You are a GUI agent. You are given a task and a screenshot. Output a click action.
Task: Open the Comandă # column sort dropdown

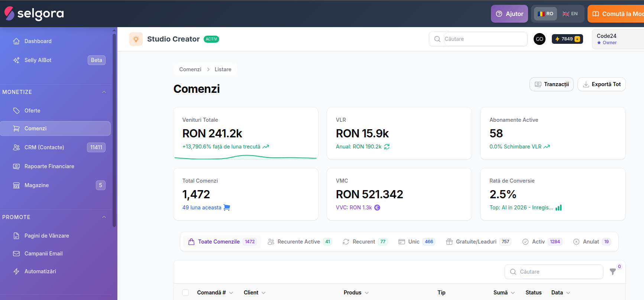pyautogui.click(x=231, y=293)
